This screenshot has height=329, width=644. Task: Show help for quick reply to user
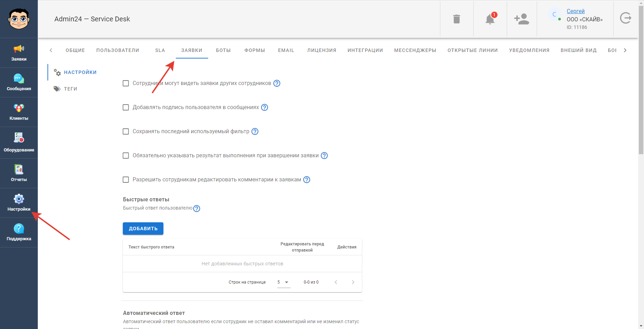point(197,209)
